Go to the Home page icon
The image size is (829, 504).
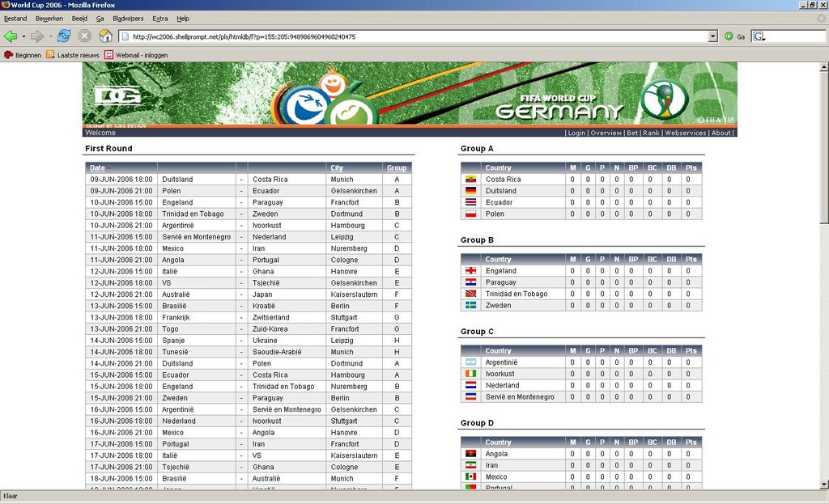(x=105, y=36)
